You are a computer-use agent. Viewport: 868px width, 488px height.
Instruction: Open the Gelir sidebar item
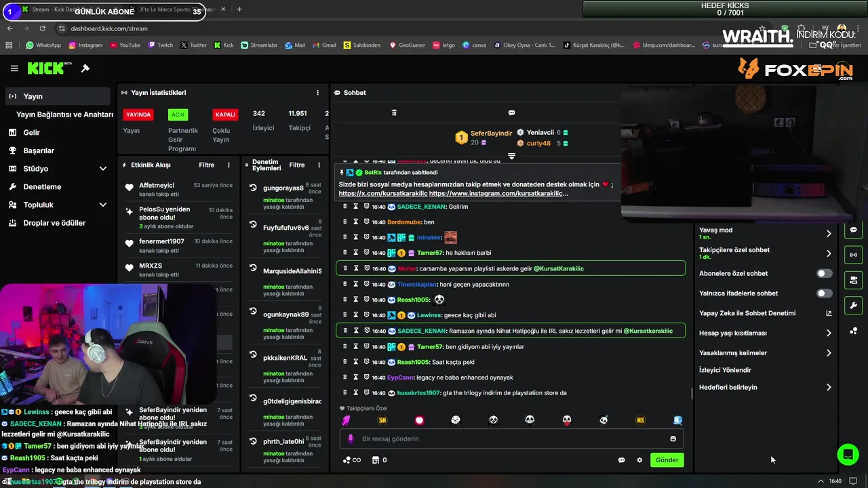pos(58,133)
